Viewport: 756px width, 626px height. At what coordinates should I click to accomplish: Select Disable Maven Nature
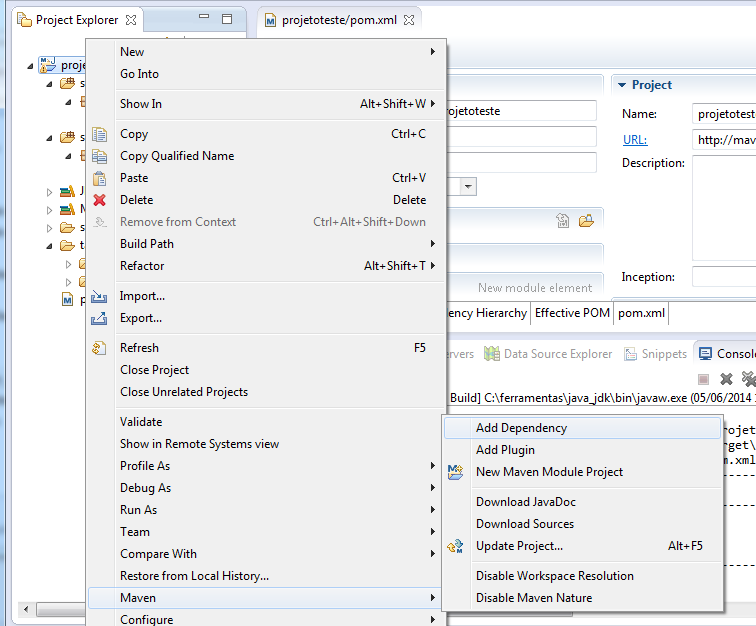tap(582, 598)
